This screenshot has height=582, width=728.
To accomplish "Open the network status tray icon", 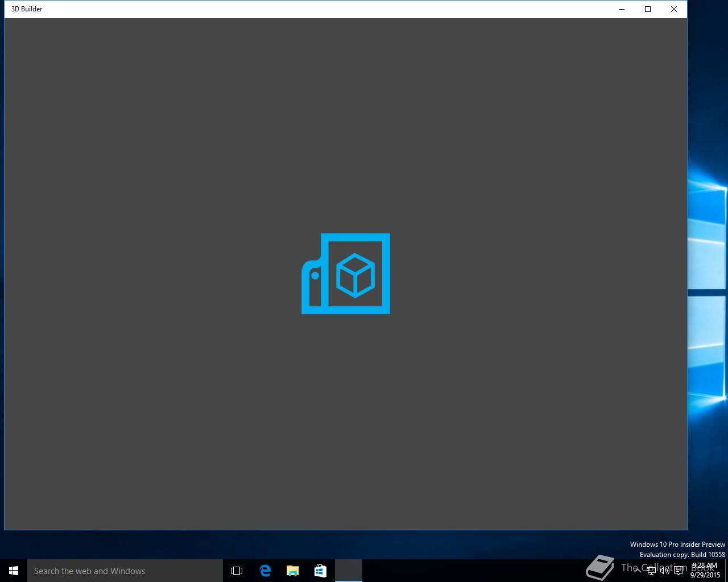I will (x=651, y=571).
